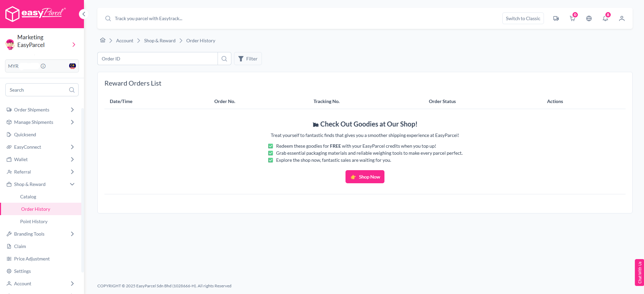
Task: Click the Order ID input field
Action: [x=158, y=59]
